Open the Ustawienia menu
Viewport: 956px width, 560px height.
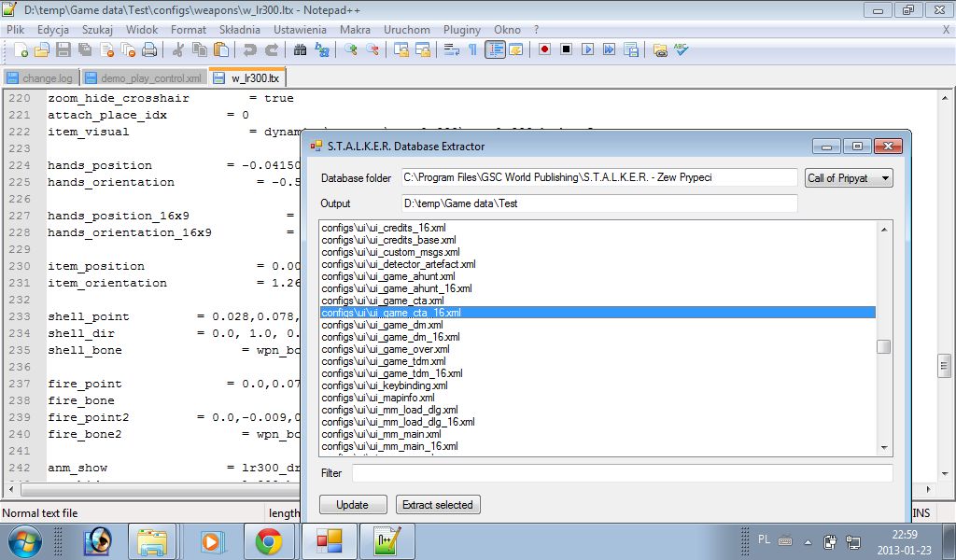[300, 29]
